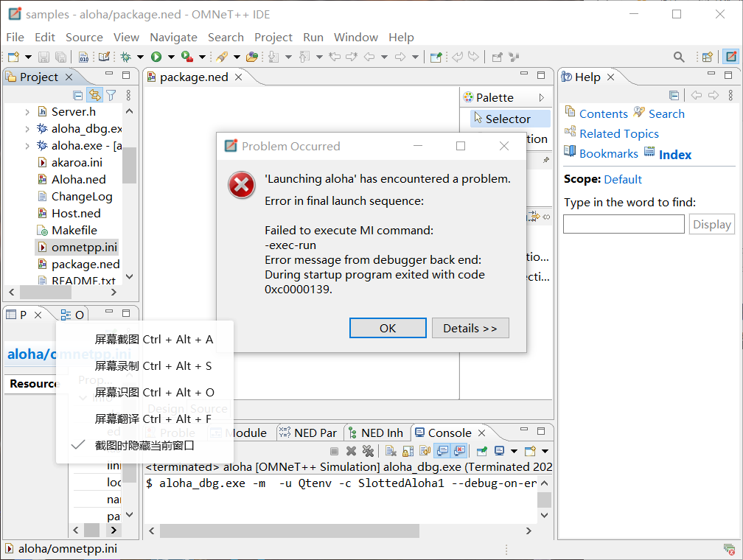Click Remove All Terminated Launches icon
The height and width of the screenshot is (560, 743).
368,451
